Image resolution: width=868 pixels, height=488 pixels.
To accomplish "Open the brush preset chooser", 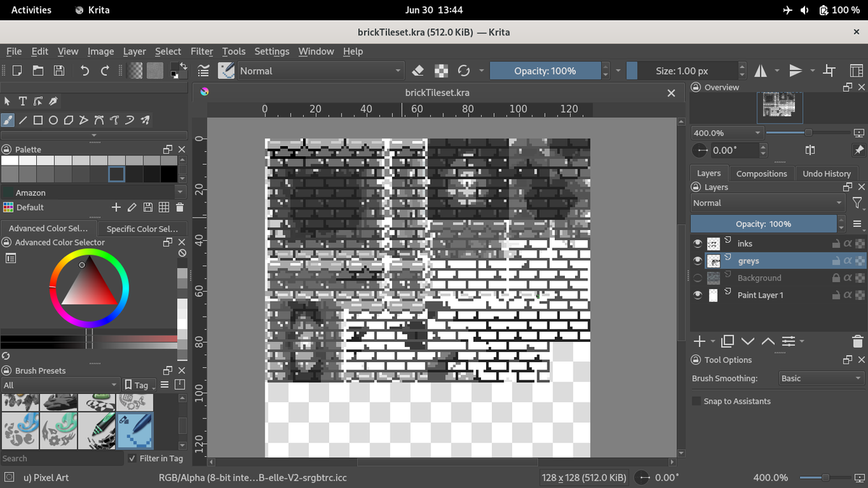I will tap(226, 71).
